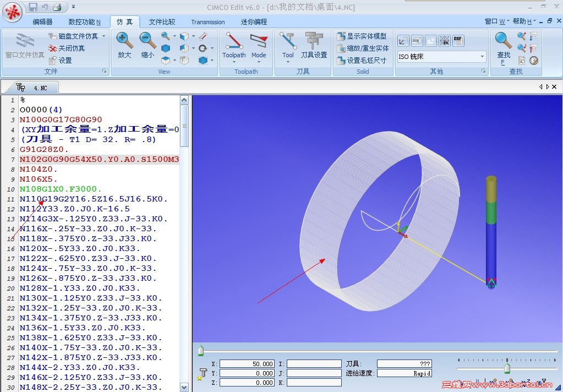Click the dashed-outline blue cube icon
This screenshot has width=563, height=392.
(x=203, y=60)
